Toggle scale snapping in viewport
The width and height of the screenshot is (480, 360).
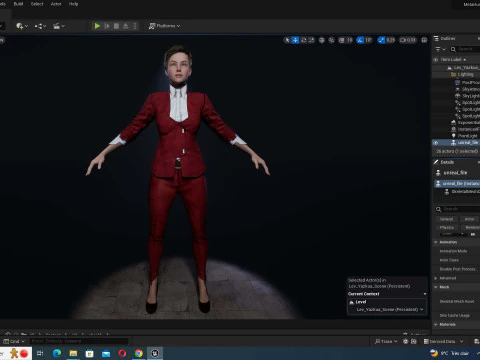coord(381,40)
